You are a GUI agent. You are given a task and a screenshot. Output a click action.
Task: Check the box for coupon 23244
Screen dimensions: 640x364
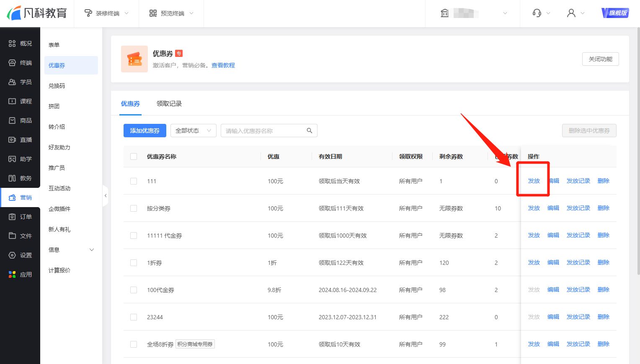(x=134, y=317)
